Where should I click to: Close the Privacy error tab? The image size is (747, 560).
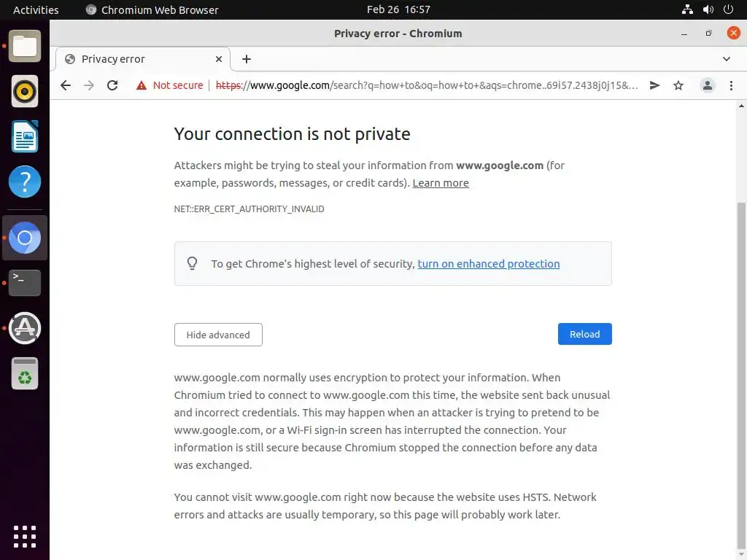click(219, 59)
